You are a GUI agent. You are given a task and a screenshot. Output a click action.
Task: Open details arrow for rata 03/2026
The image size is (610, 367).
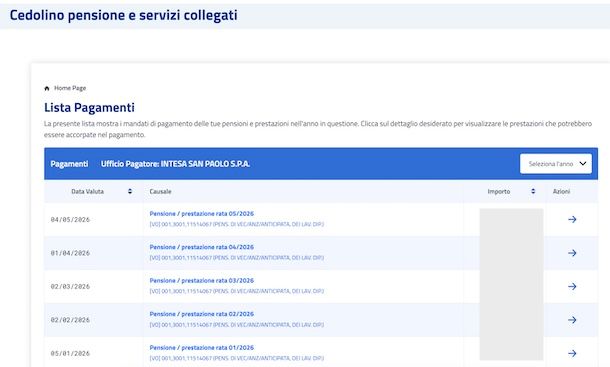572,286
